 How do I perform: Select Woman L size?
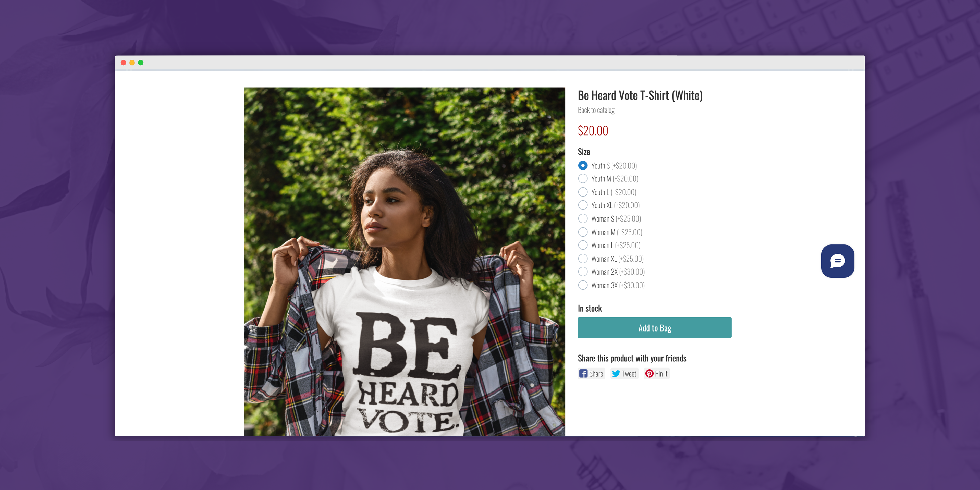[582, 245]
